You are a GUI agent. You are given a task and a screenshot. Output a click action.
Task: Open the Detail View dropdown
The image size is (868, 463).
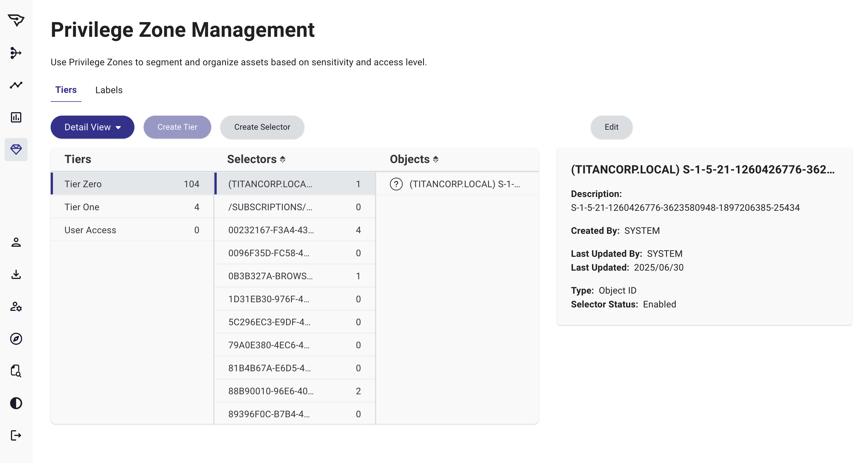(x=92, y=127)
